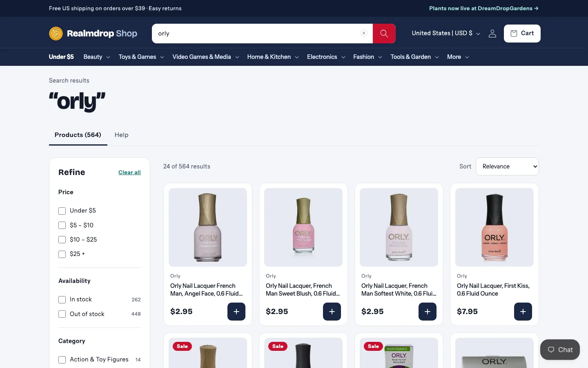Go to the Under $5 nav item

pos(61,57)
